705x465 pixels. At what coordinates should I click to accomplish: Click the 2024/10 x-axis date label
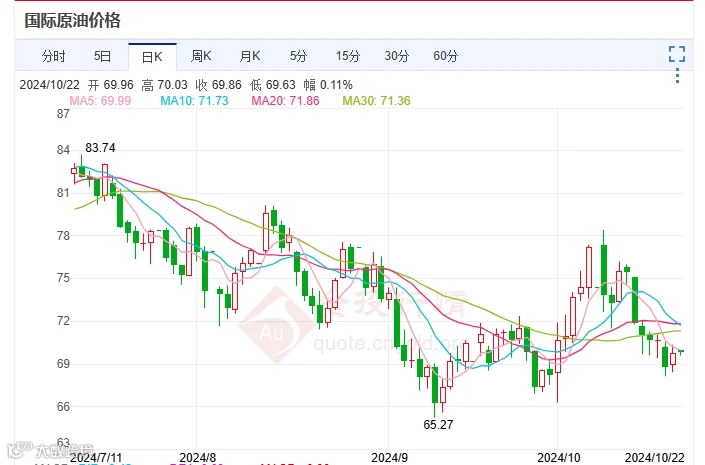pyautogui.click(x=559, y=458)
